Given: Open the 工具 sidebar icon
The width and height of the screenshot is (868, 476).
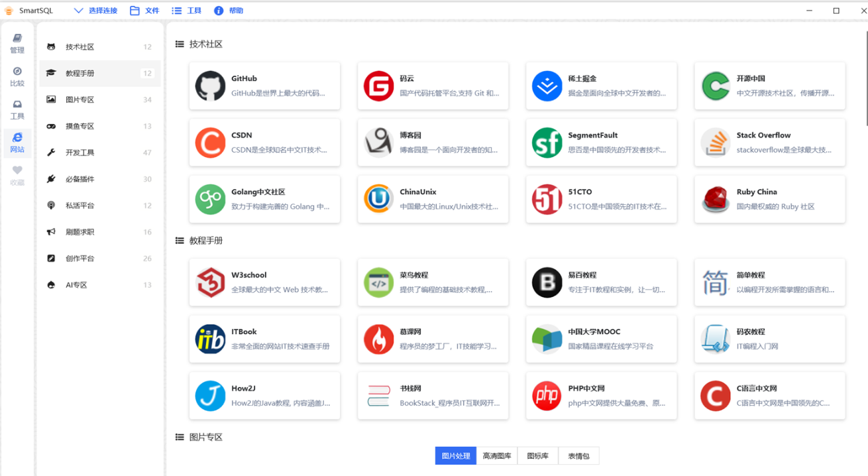Looking at the screenshot, I should coord(17,110).
